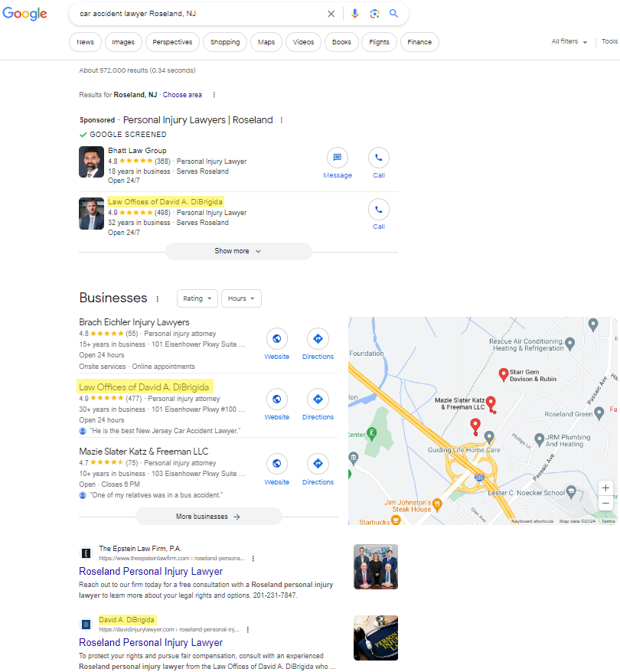Screen dimensions: 620x672
Task: Open Mazie Slater Katz & Freeman website
Action: tap(277, 463)
